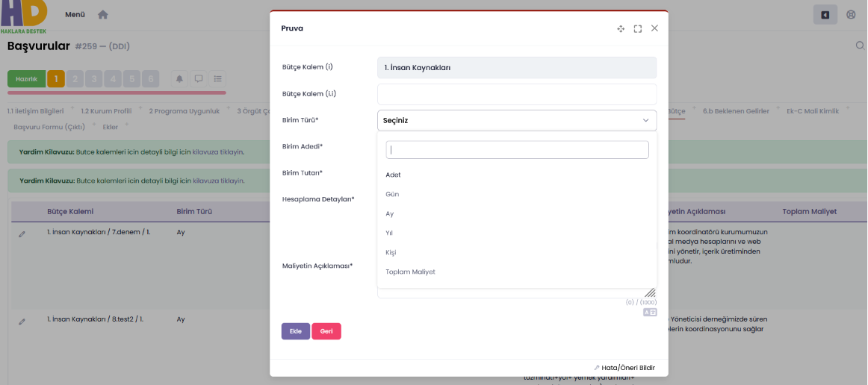Screen dimensions: 868x385
Task: Click the Bütçe Kalemi column header
Action: (x=70, y=212)
